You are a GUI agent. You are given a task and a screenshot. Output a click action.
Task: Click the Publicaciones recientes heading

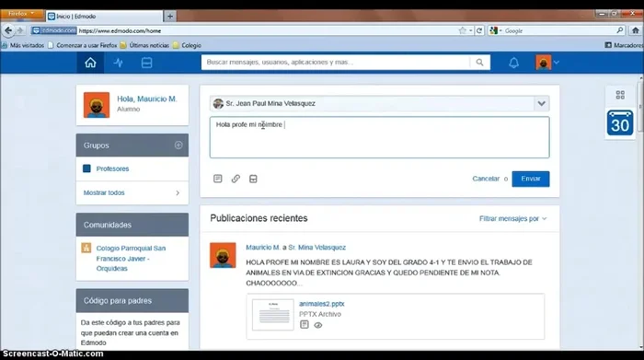259,218
